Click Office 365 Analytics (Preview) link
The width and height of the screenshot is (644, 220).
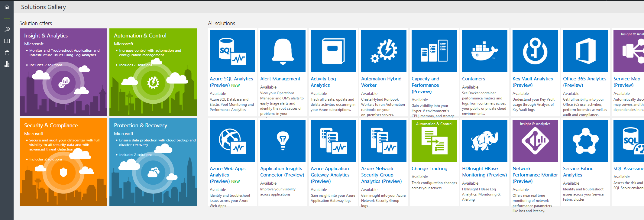coord(585,82)
